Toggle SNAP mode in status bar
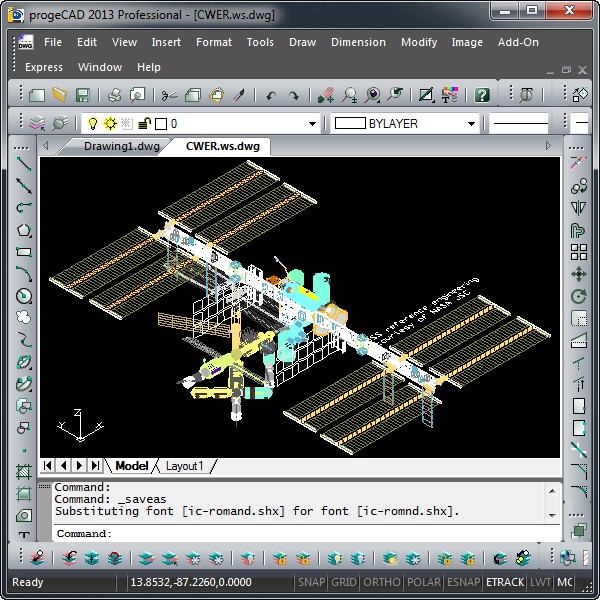The width and height of the screenshot is (600, 600). [310, 582]
